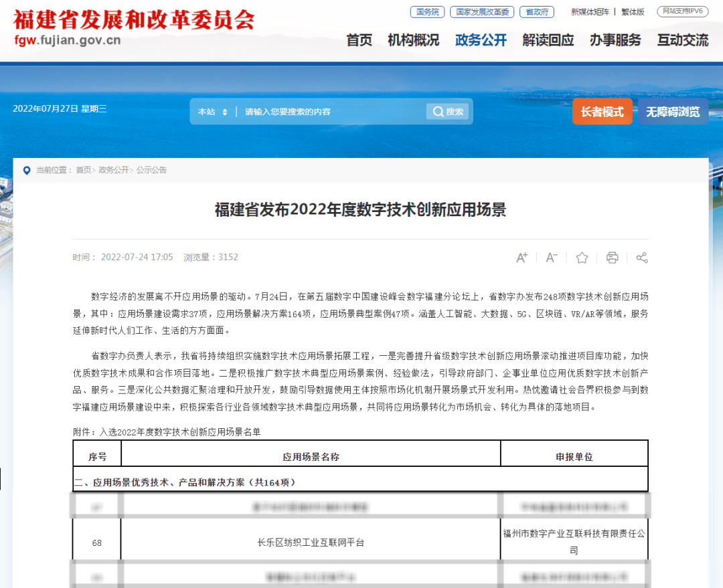The image size is (723, 588).
Task: Click the search text input field
Action: point(331,112)
